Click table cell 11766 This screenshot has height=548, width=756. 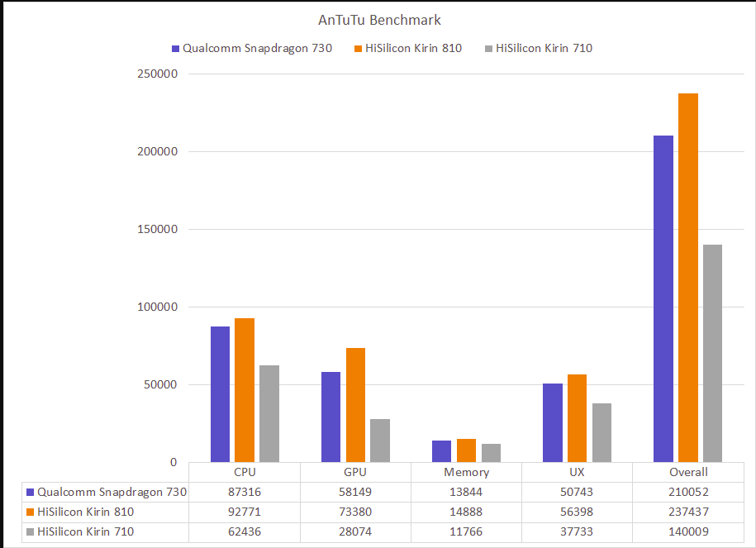point(466,531)
